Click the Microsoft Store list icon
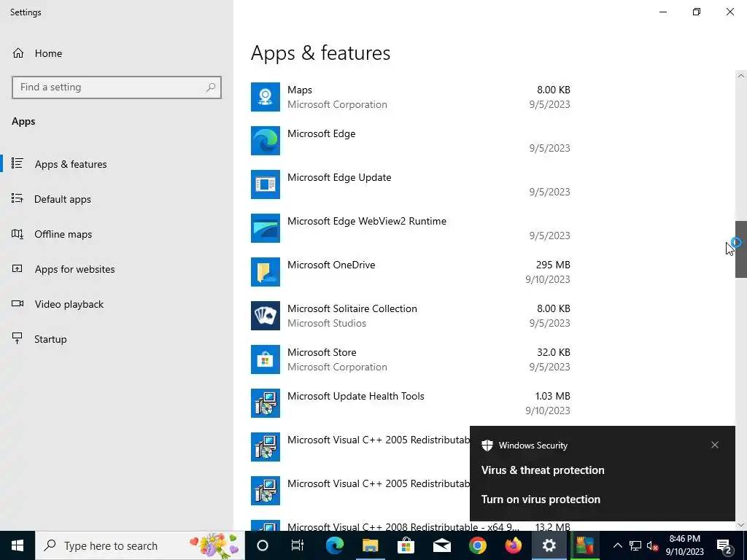Screen dimensions: 747x560 pos(266,359)
